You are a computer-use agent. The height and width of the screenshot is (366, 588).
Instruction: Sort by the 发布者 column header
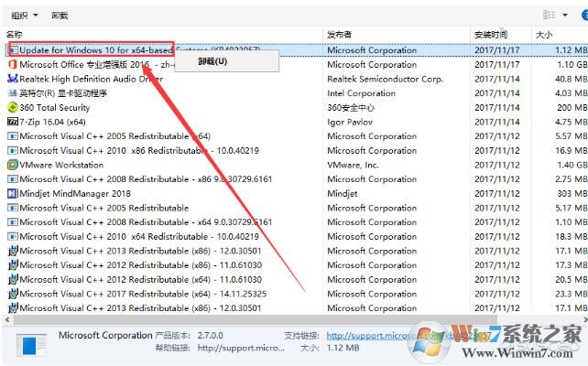tap(340, 35)
